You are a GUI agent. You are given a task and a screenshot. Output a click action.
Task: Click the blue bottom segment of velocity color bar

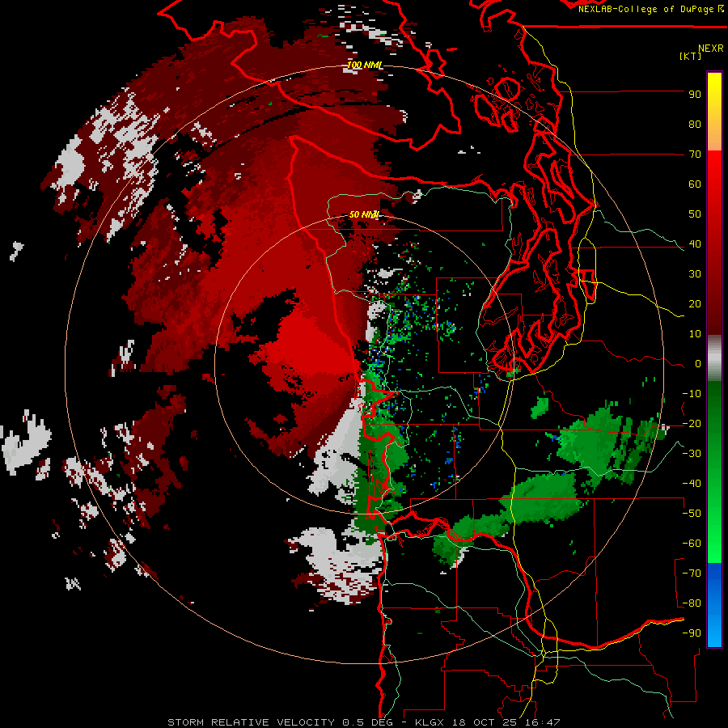point(714,605)
